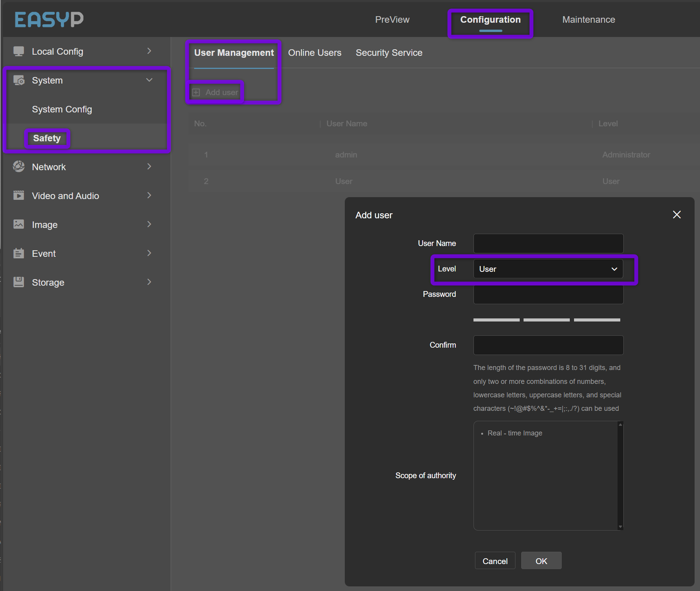Click the Administrator level cell

point(626,155)
